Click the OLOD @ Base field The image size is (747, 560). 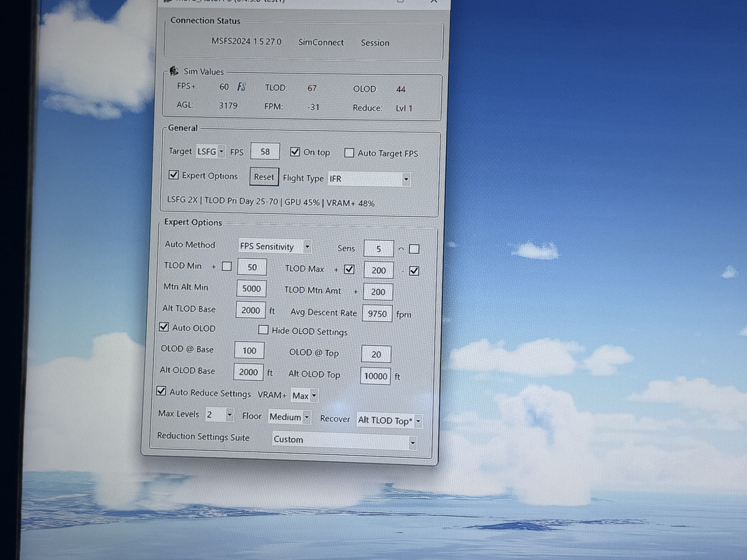(249, 351)
